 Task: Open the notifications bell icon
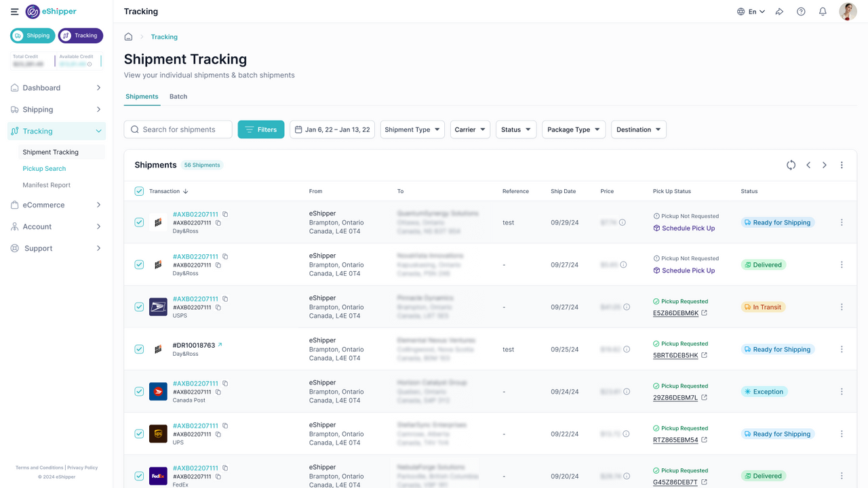click(x=823, y=12)
